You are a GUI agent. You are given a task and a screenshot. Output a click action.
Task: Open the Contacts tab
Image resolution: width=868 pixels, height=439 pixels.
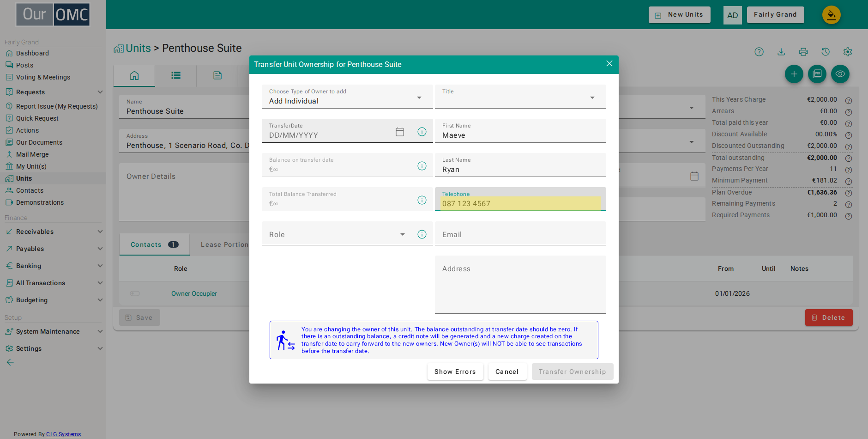pos(154,244)
